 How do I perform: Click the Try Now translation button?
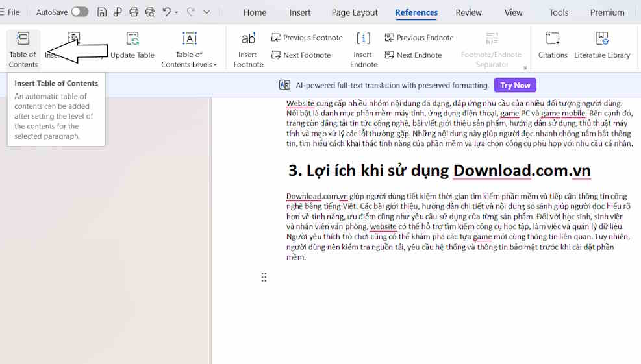pos(515,85)
